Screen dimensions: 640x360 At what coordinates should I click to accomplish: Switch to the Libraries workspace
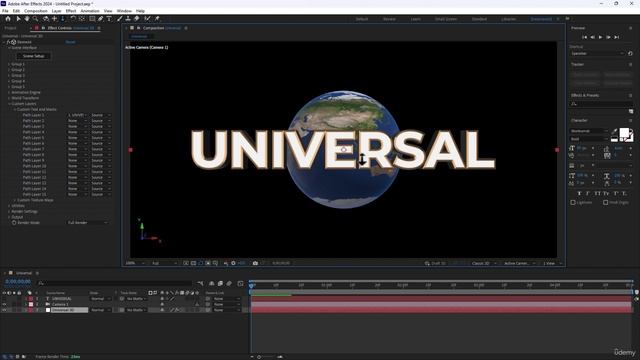509,19
